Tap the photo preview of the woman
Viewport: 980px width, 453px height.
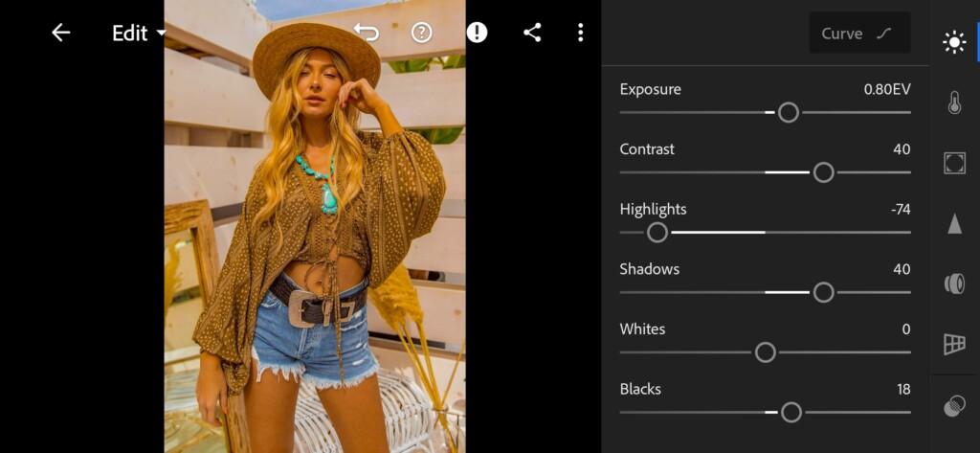[315, 226]
